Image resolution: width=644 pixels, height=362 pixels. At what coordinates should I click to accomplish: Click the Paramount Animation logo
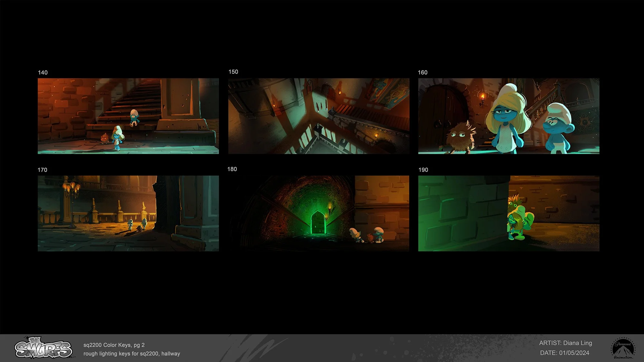[x=623, y=348]
